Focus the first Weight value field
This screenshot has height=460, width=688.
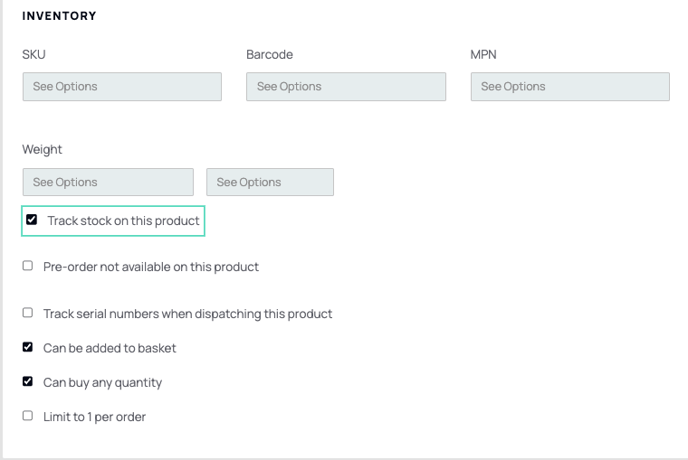click(x=108, y=182)
